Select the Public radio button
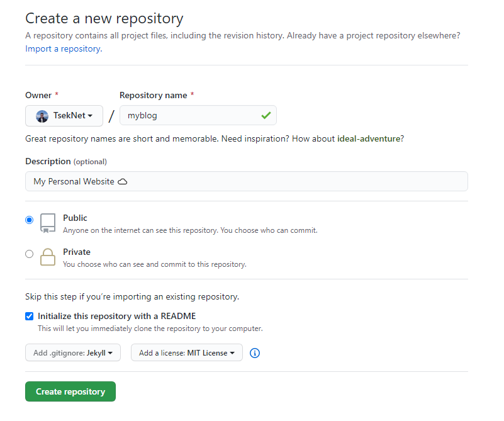504x421 pixels. (x=30, y=220)
